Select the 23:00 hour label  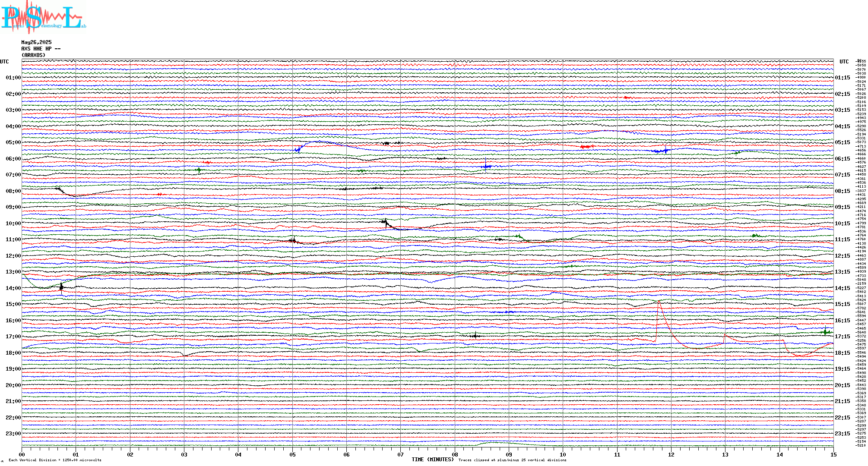(x=13, y=434)
